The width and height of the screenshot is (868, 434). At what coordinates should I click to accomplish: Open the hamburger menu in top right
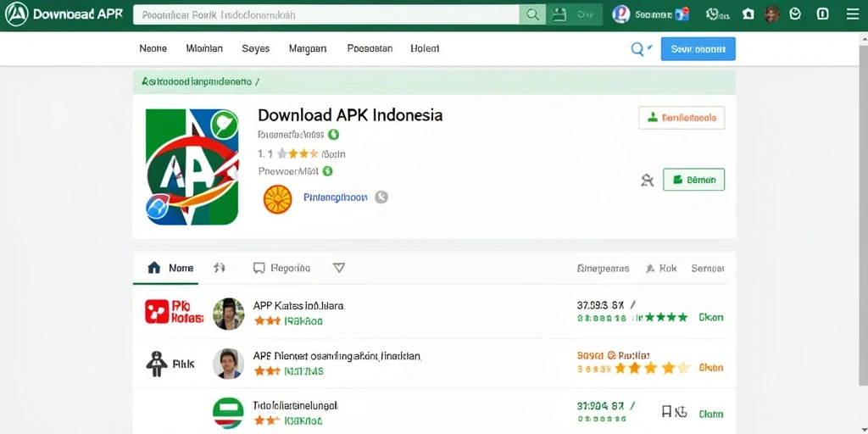[x=853, y=14]
